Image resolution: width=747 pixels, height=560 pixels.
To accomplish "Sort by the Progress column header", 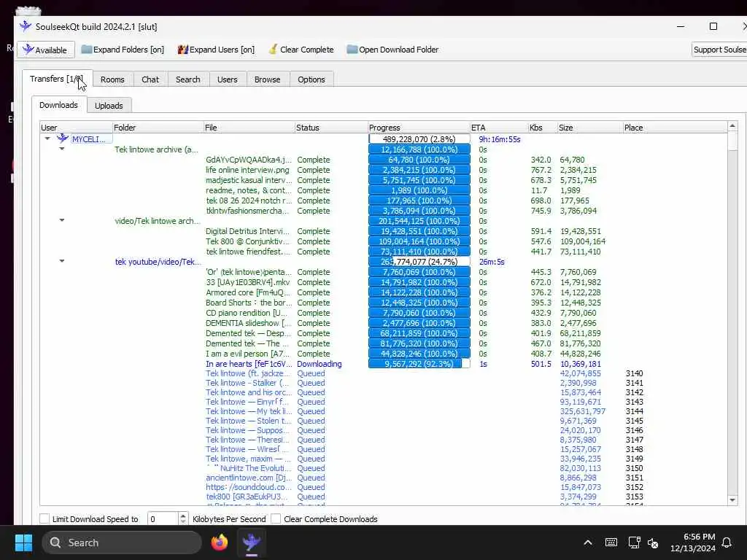I will pos(419,128).
